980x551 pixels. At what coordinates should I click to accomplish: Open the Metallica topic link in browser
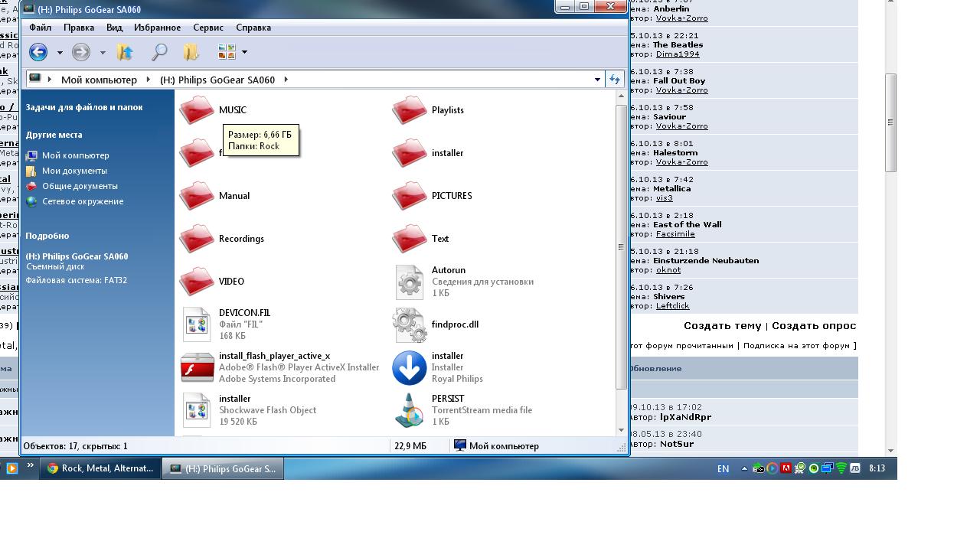coord(671,188)
